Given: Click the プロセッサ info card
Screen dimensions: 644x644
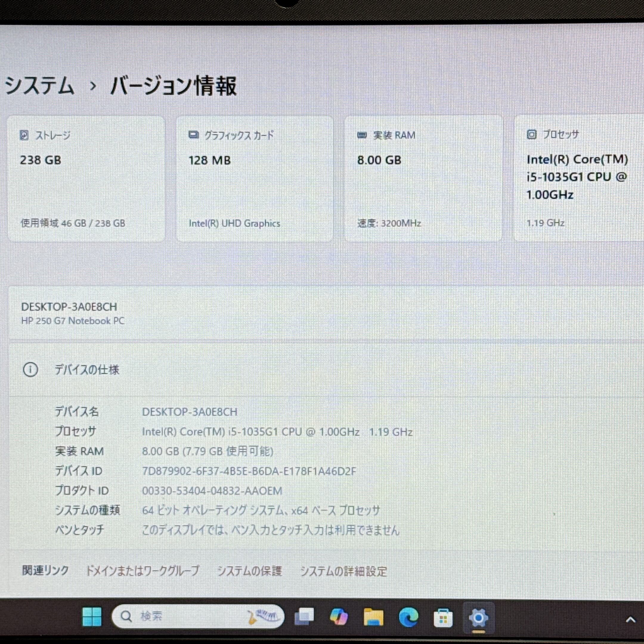Looking at the screenshot, I should point(578,178).
